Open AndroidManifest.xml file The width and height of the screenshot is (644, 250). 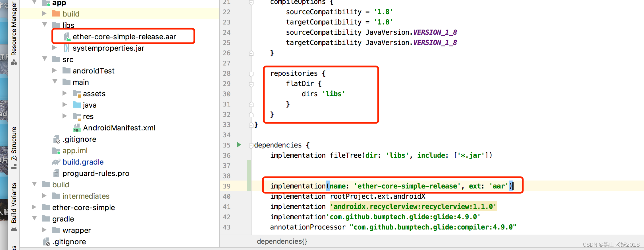pyautogui.click(x=119, y=128)
